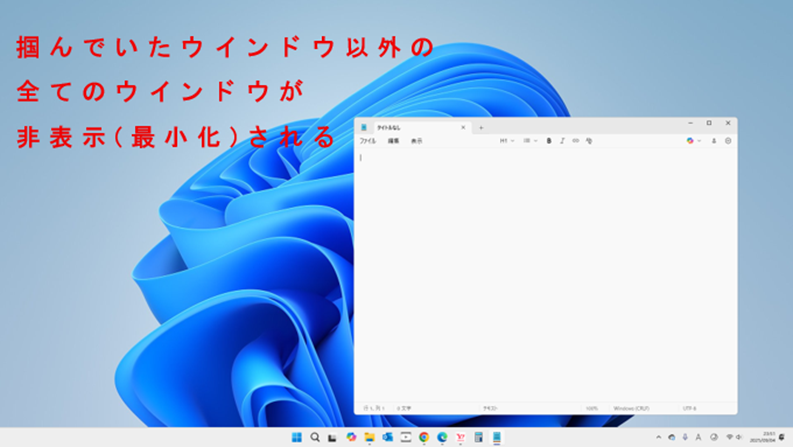This screenshot has width=793, height=447.
Task: Open the ファイル menu in Notepad
Action: (368, 141)
